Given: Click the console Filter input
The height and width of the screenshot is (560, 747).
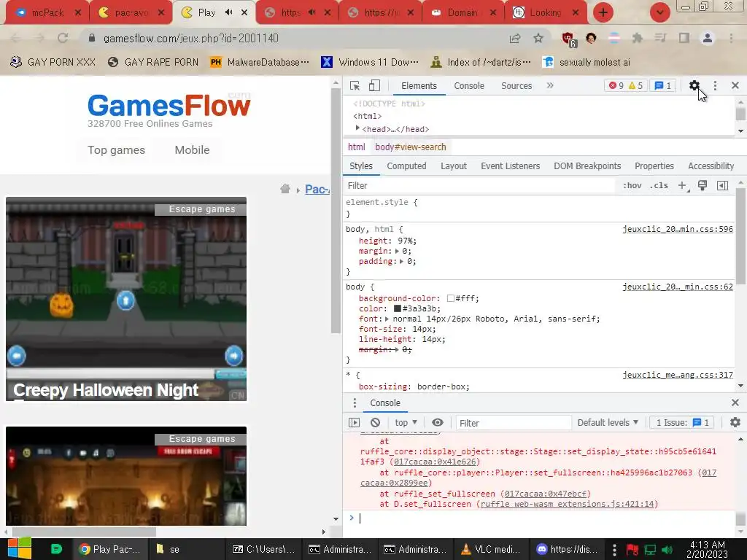Looking at the screenshot, I should (x=513, y=423).
